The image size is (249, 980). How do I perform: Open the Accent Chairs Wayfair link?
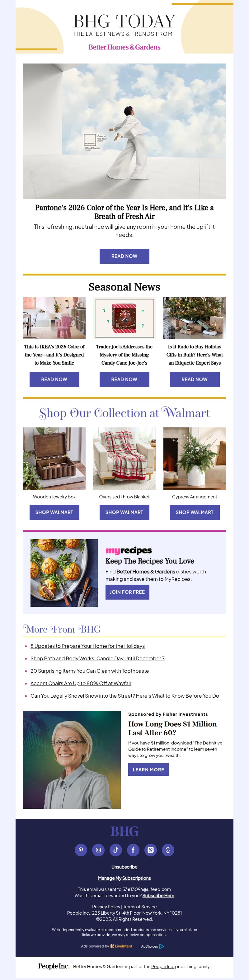(81, 683)
